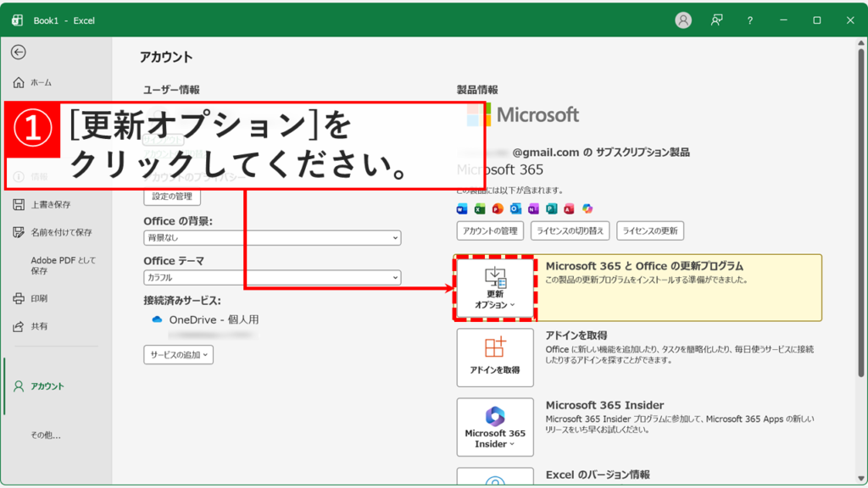The height and width of the screenshot is (488, 868).
Task: Click the Microsoft 365 Insider heading text
Action: [x=604, y=405]
